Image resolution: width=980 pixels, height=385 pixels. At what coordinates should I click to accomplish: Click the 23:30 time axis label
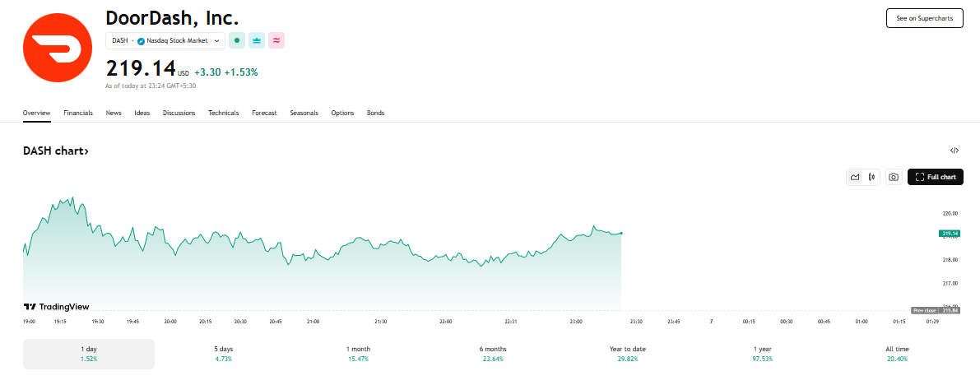[635, 322]
